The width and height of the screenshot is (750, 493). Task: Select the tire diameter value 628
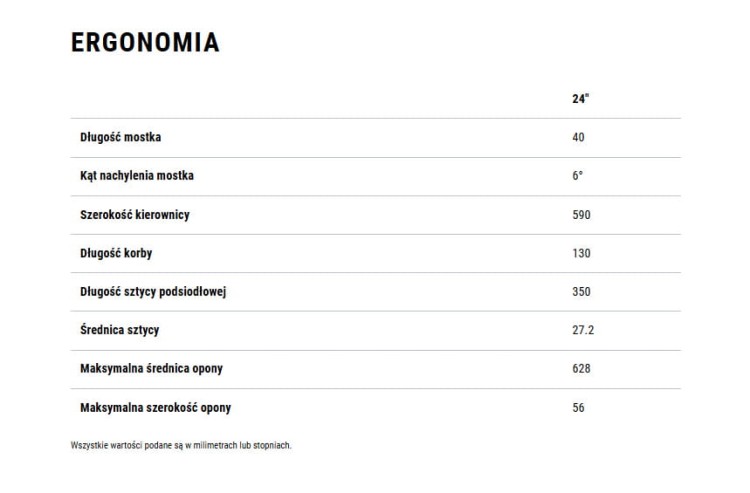[x=581, y=369]
